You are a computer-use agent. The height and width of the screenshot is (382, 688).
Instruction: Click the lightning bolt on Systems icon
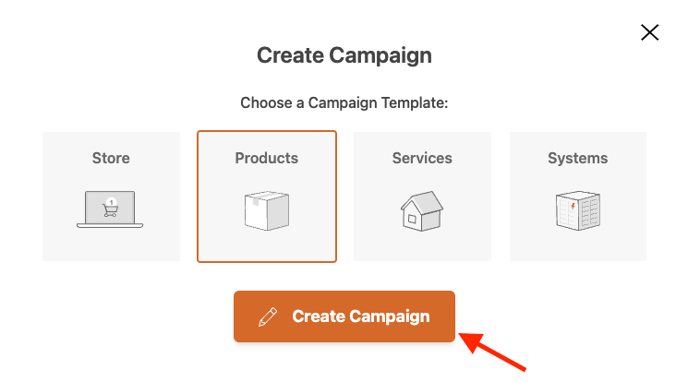pyautogui.click(x=573, y=206)
